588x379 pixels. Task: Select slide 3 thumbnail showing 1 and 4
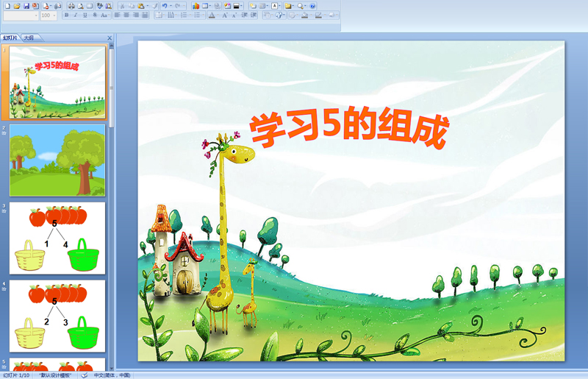tap(57, 238)
